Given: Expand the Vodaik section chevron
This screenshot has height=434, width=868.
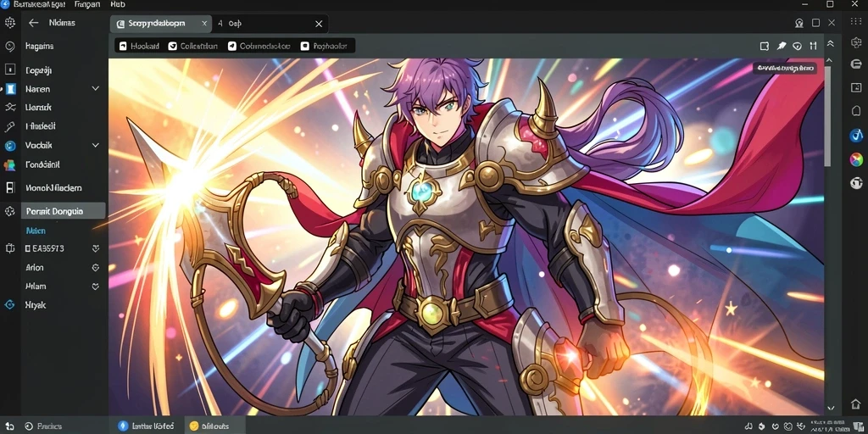Looking at the screenshot, I should coord(95,145).
